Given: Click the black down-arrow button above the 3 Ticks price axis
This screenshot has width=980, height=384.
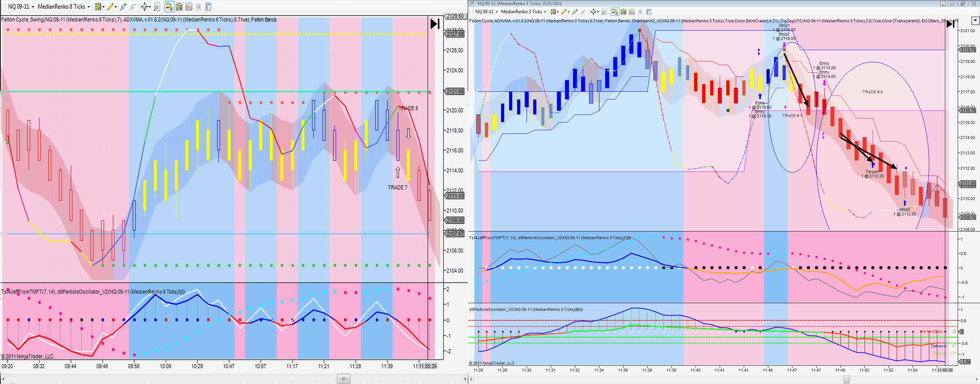Looking at the screenshot, I should pyautogui.click(x=975, y=20).
